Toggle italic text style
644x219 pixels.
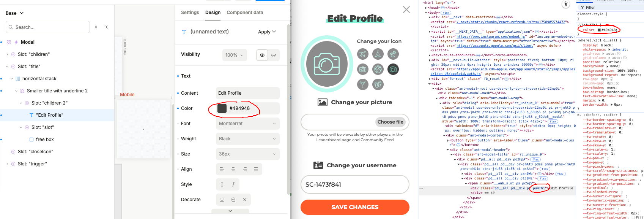click(x=233, y=184)
